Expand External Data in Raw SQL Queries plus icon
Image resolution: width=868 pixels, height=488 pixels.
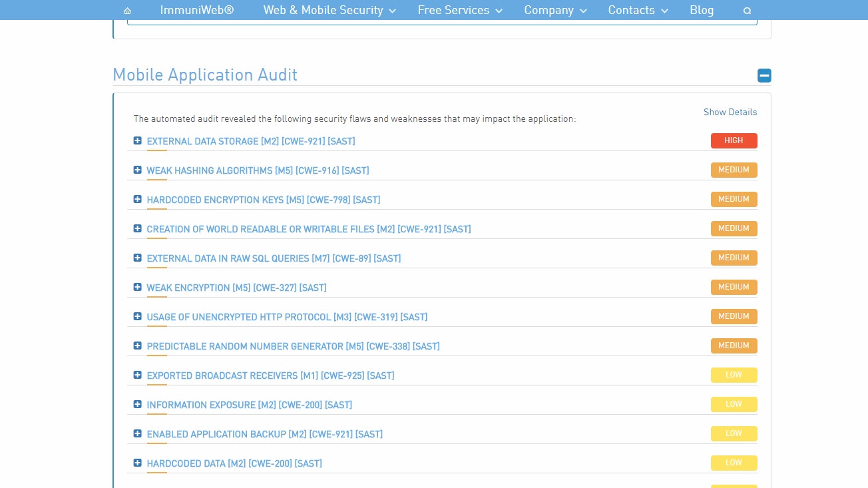138,258
